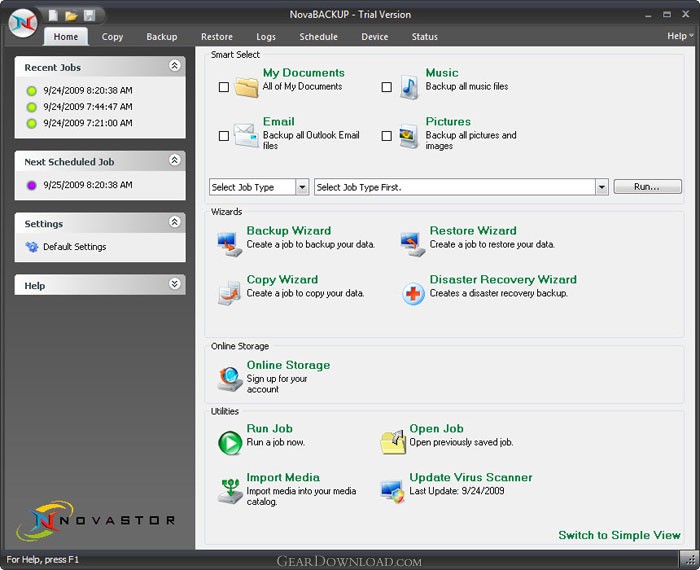Open the Restore tab
This screenshot has width=700, height=570.
click(x=217, y=37)
